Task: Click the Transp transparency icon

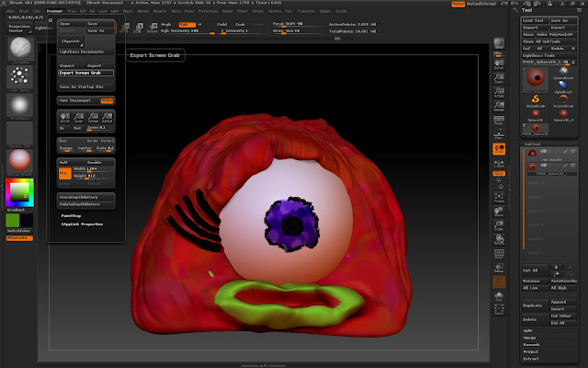Action: pos(499,268)
